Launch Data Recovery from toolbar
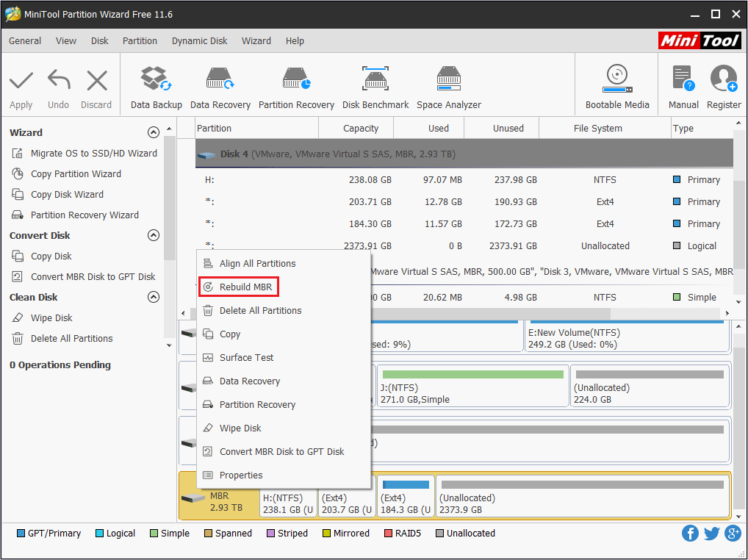 point(220,88)
